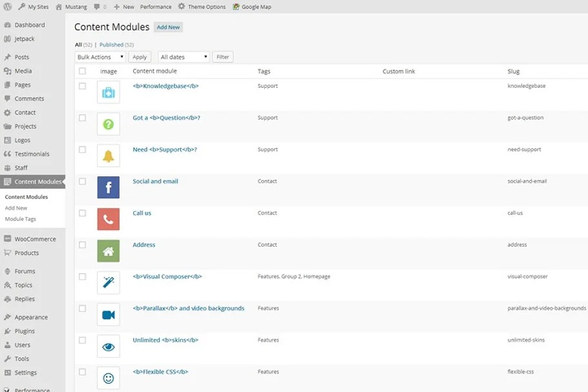This screenshot has width=588, height=392.
Task: Click the green question mark module icon
Action: [x=108, y=124]
